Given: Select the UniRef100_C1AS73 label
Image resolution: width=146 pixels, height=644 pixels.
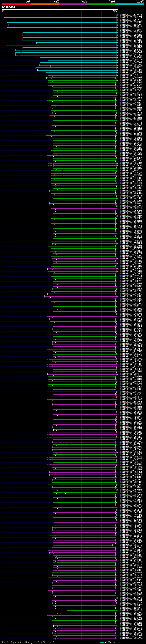Looking at the screenshot, I should pos(131,75).
